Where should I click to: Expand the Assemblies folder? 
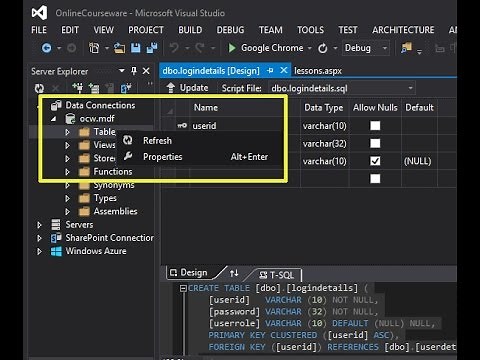(67, 211)
